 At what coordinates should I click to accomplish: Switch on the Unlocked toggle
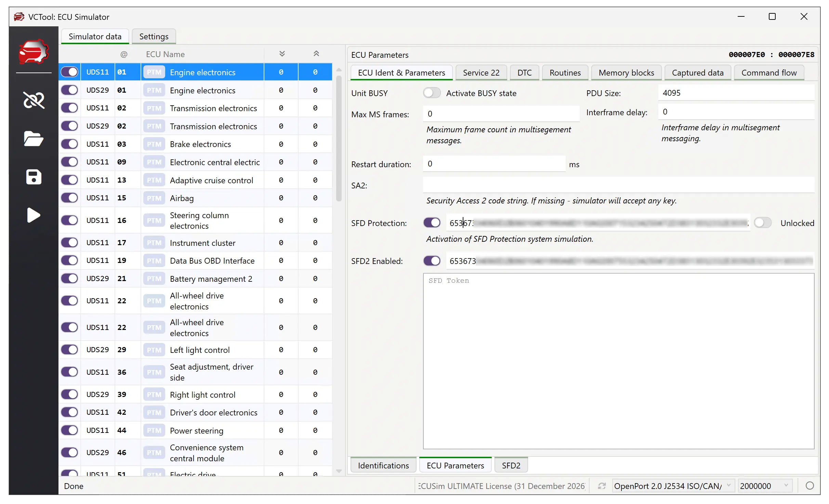tap(762, 223)
